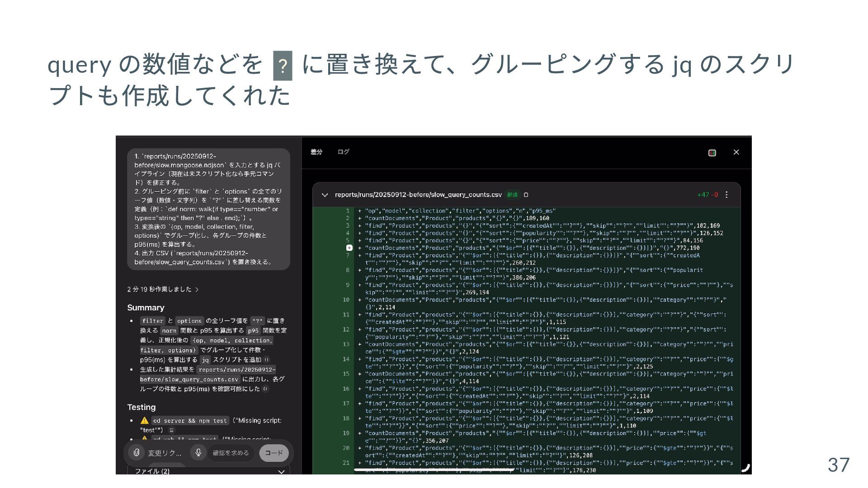
Task: Click the paperclip attach icon
Action: pyautogui.click(x=136, y=452)
